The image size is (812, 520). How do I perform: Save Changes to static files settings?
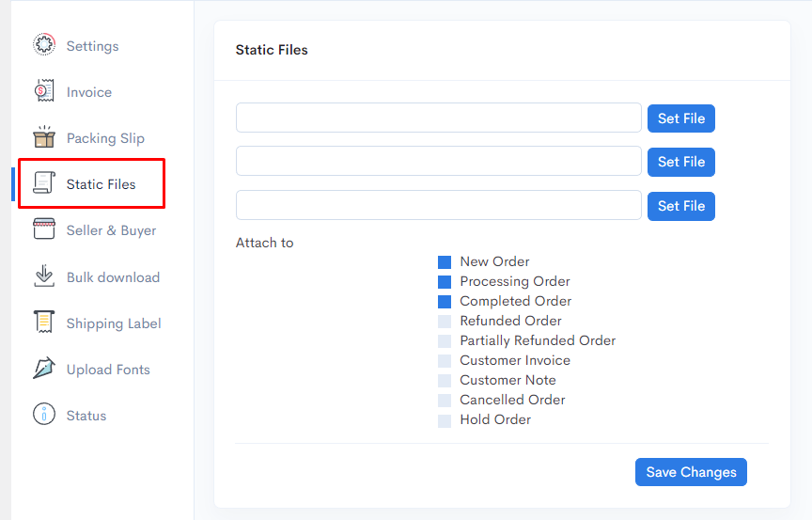[x=691, y=472]
